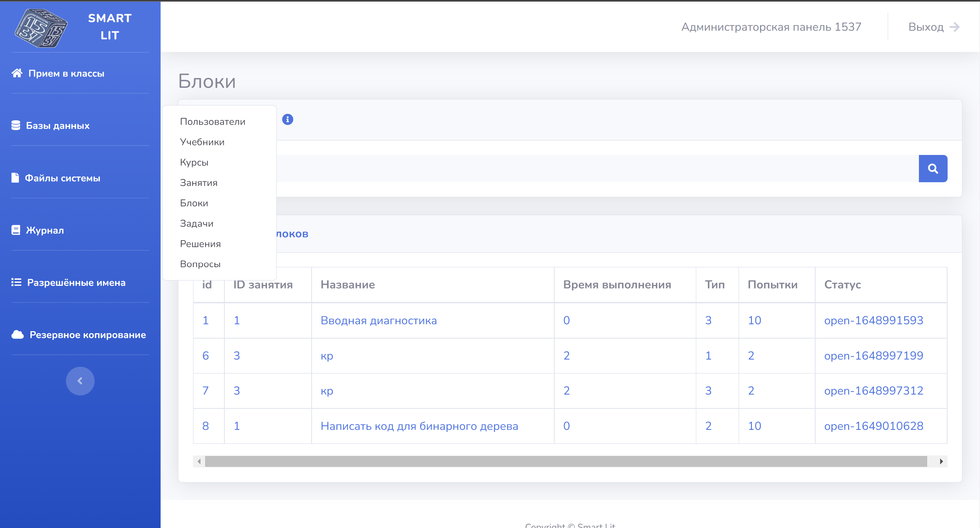
Task: Open block Вводная диагностика
Action: 379,320
